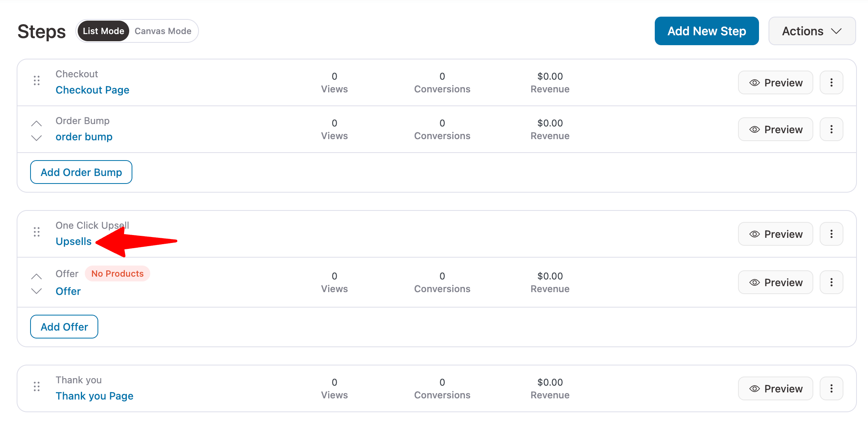Viewport: 868px width, 436px height.
Task: Click drag handle of One Click Upsell step
Action: tap(36, 232)
